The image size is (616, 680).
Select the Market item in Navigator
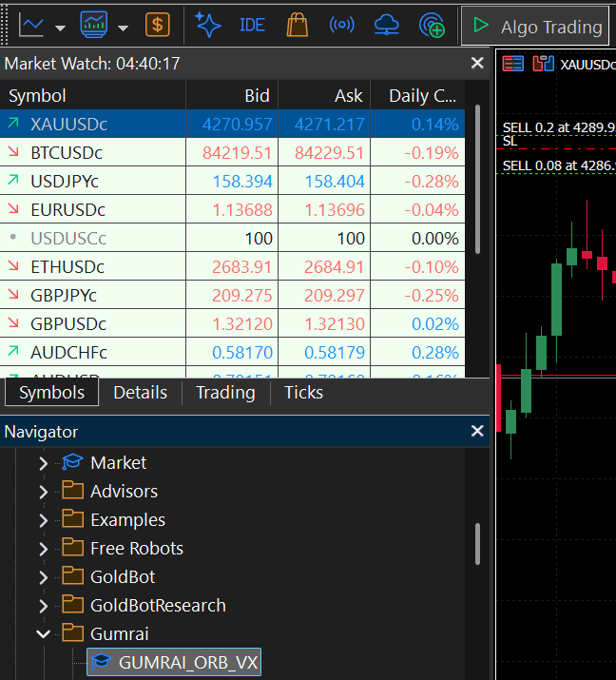coord(118,463)
